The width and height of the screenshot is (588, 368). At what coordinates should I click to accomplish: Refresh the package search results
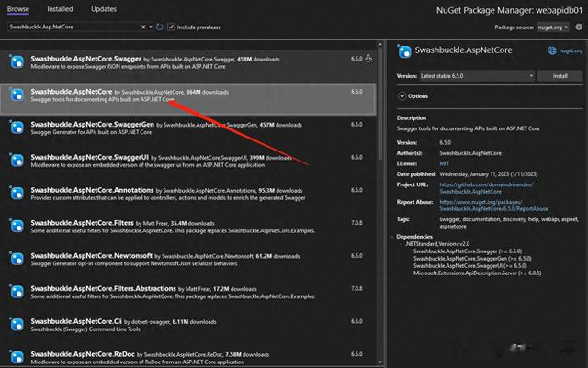point(159,27)
